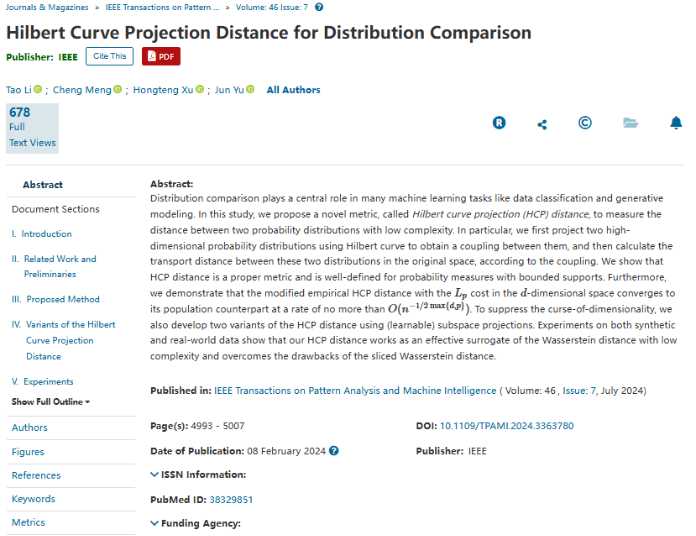Click the date of publication help icon
This screenshot has width=696, height=536.
coord(334,451)
